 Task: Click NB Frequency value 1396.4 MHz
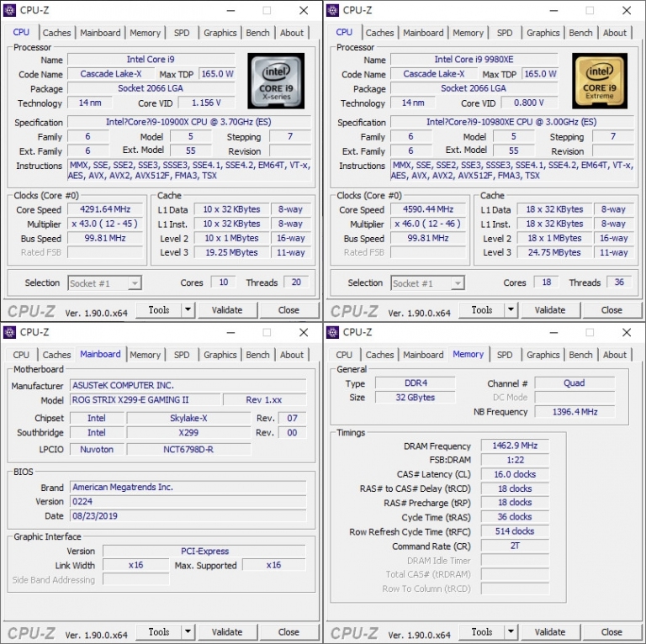575,412
